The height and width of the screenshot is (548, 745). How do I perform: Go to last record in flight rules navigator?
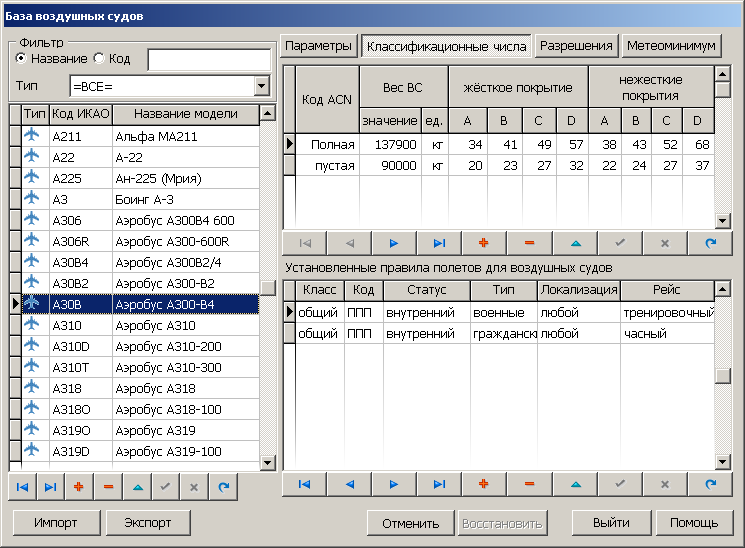point(438,484)
